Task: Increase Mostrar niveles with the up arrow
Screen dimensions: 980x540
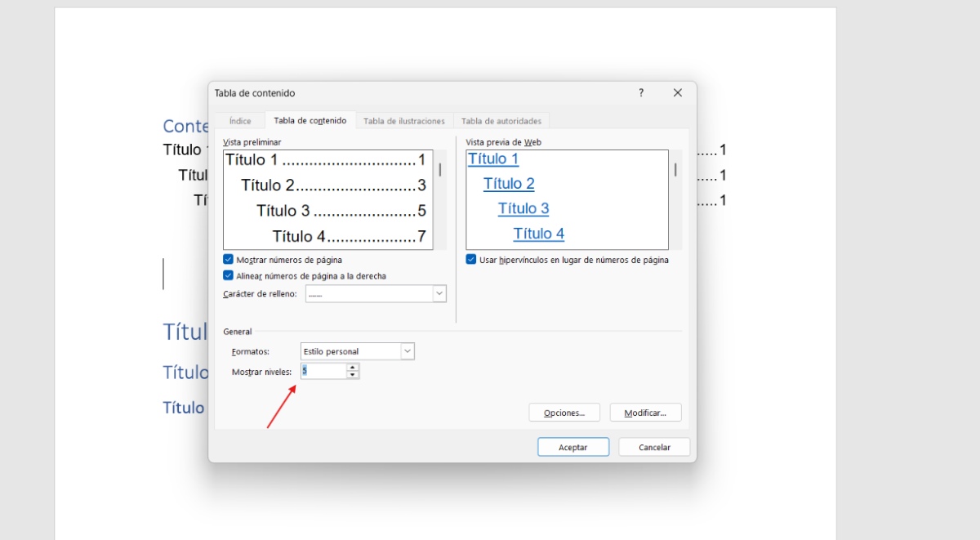Action: click(353, 368)
